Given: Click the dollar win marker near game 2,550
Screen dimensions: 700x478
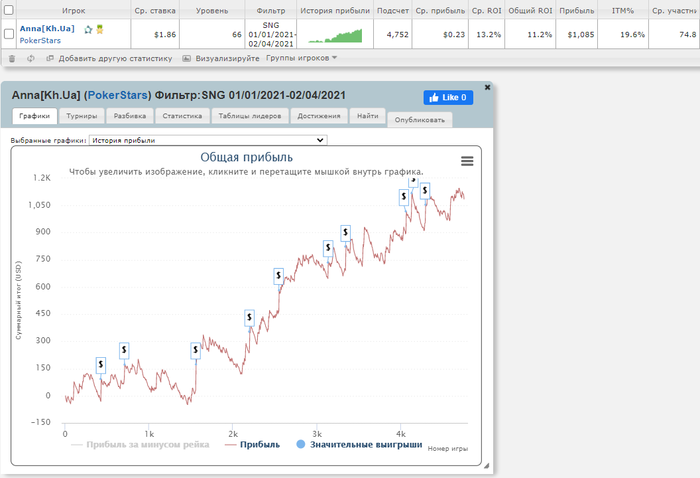Looking at the screenshot, I should (x=279, y=276).
